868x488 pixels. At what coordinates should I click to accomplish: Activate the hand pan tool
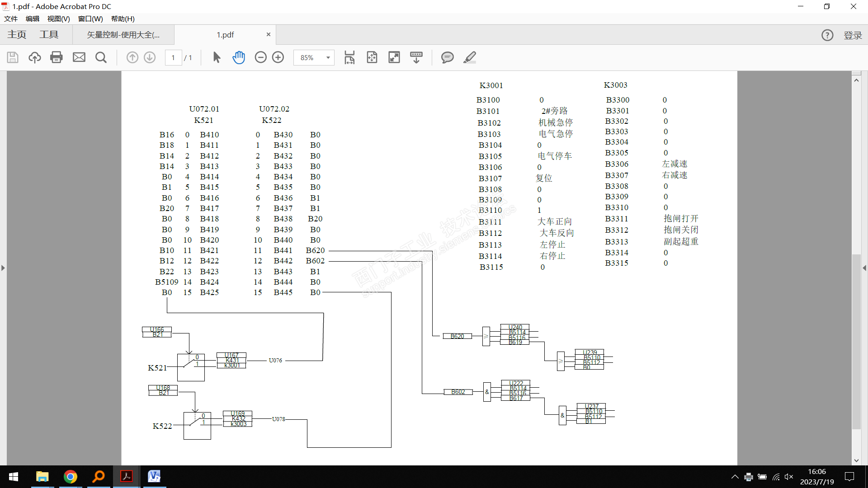pyautogui.click(x=239, y=57)
